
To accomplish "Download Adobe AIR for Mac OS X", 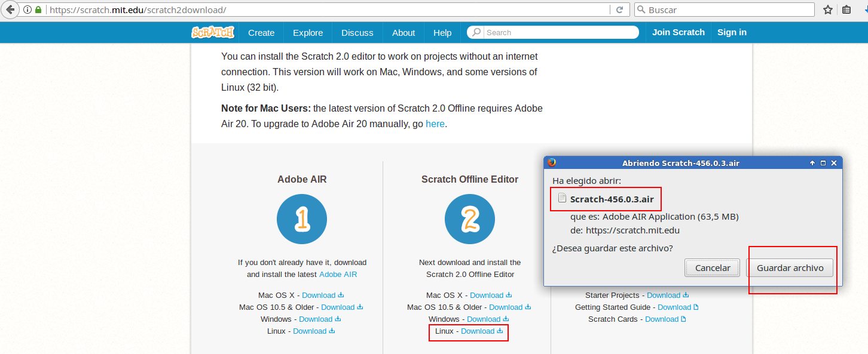I will (323, 295).
